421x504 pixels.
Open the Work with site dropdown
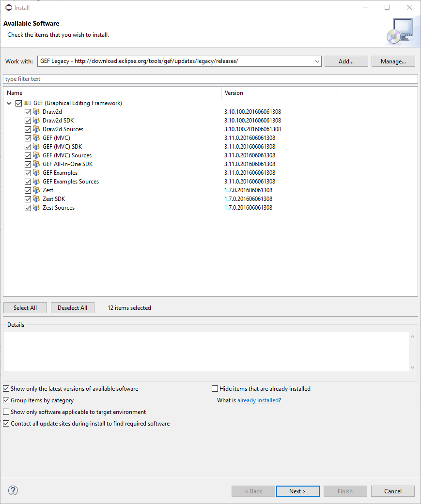coord(317,61)
